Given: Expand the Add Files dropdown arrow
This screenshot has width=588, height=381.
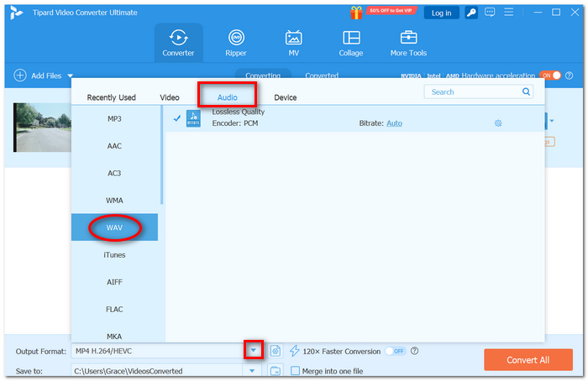Looking at the screenshot, I should pyautogui.click(x=70, y=76).
